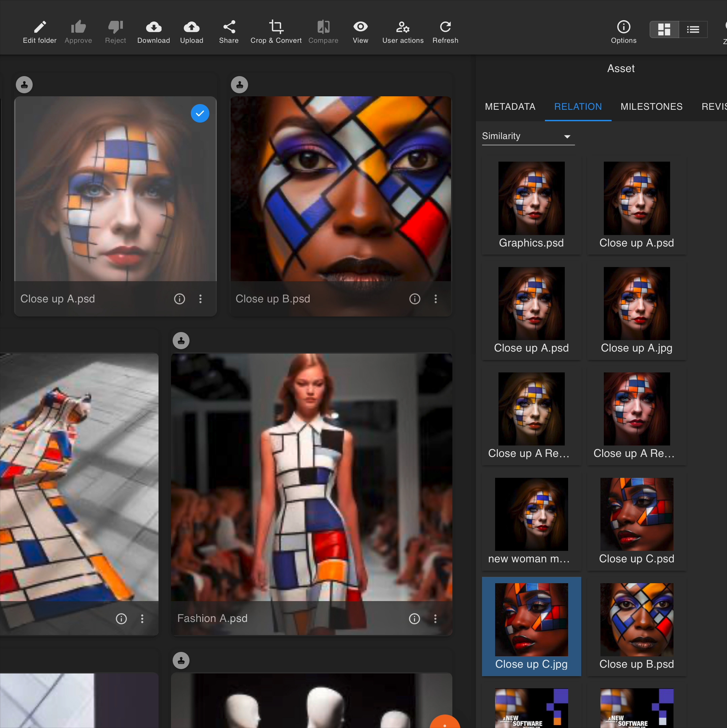The width and height of the screenshot is (727, 728).
Task: Switch to the MILESTONES tab
Action: 651,107
